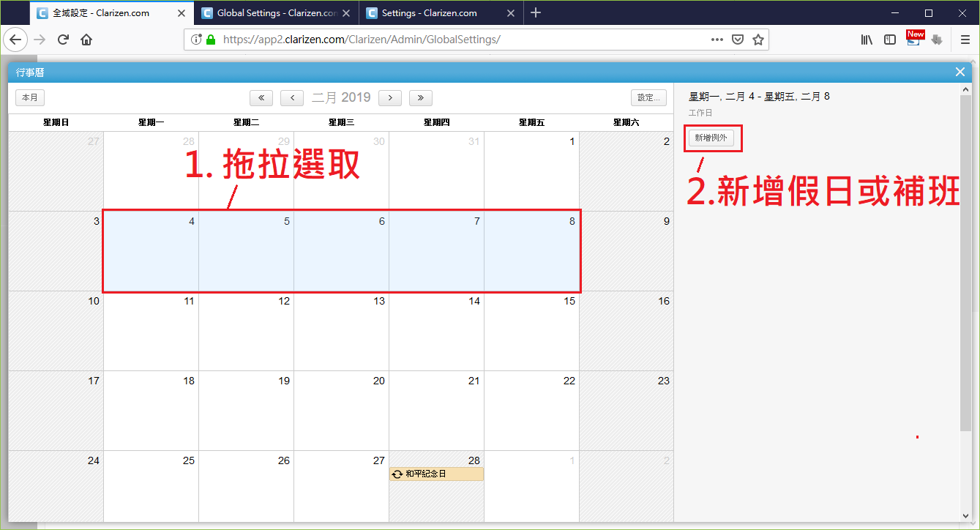This screenshot has height=530, width=980.
Task: Select day 11 cell in calendar
Action: [151, 332]
